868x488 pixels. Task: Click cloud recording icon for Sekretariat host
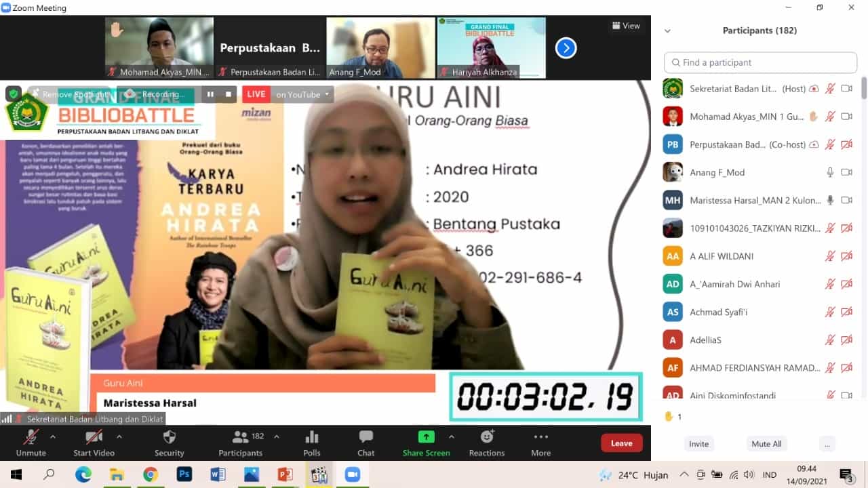click(814, 89)
